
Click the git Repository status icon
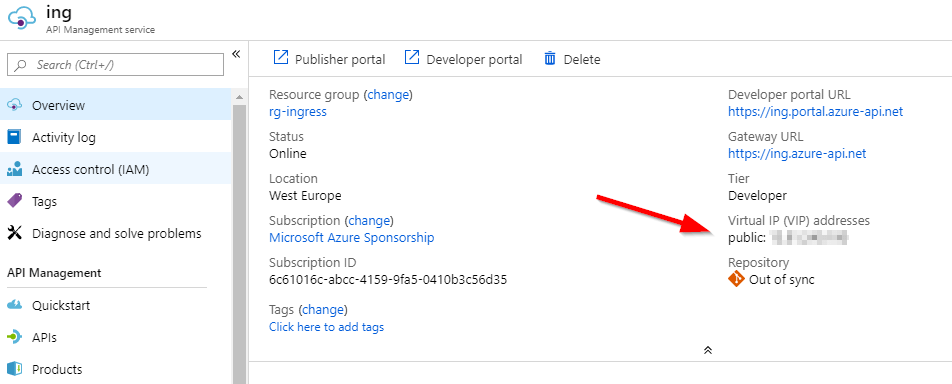click(x=736, y=279)
